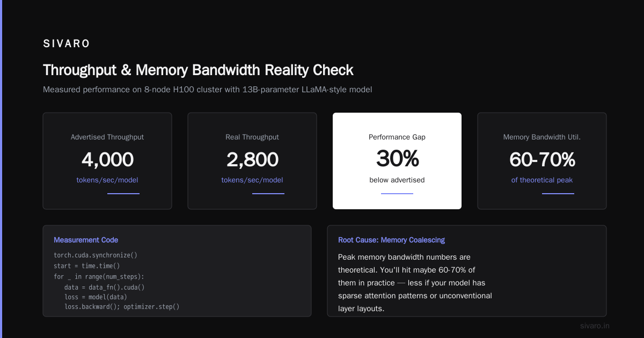Viewport: 644px width, 338px height.
Task: Click tokens/sec/model under Advertised Throughput
Action: pyautogui.click(x=107, y=180)
